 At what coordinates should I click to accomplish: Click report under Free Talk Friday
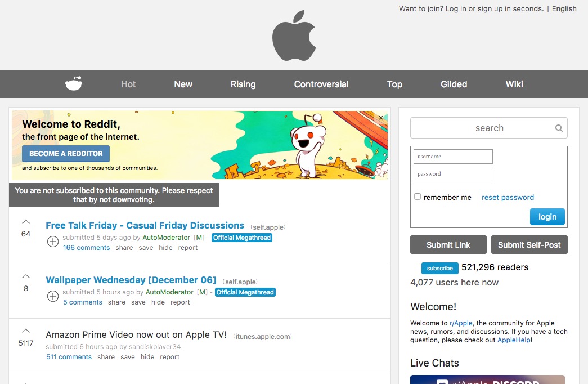(188, 248)
